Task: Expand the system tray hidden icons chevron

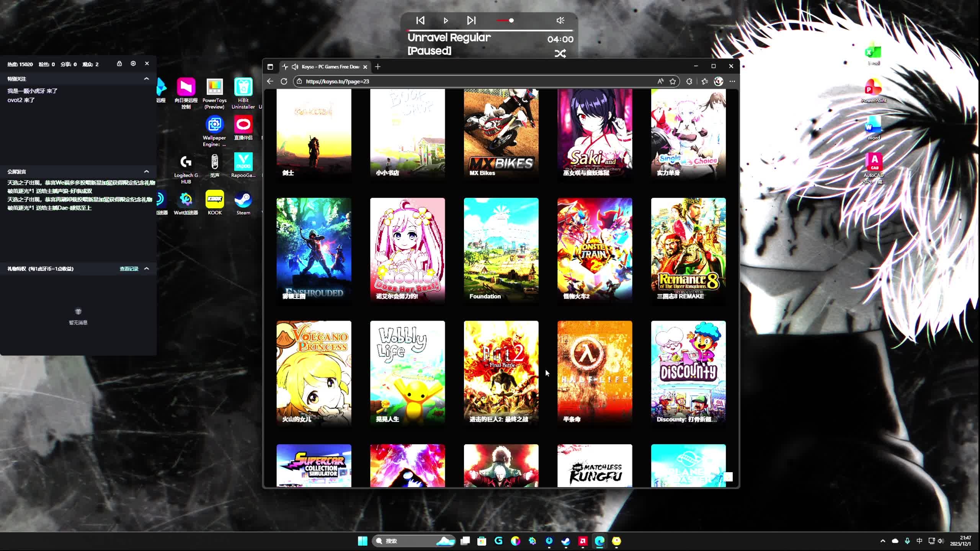Action: (883, 541)
